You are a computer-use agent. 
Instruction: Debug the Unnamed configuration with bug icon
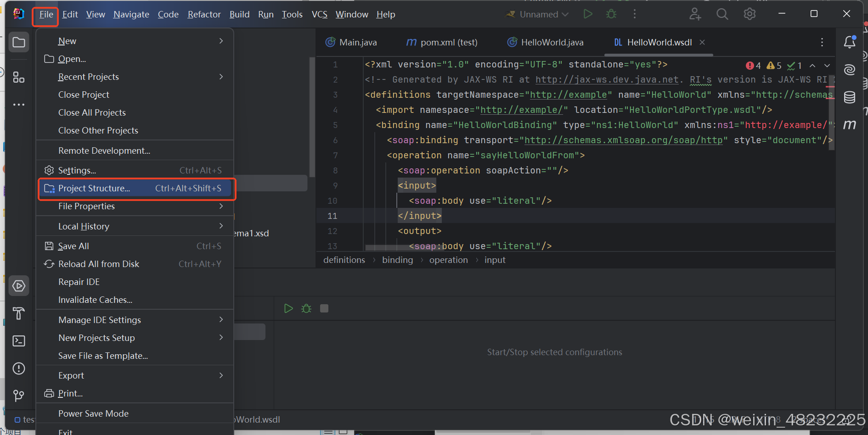click(x=611, y=14)
